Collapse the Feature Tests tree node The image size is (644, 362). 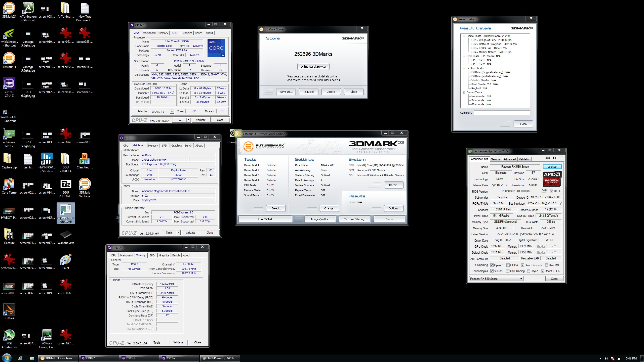tap(464, 68)
